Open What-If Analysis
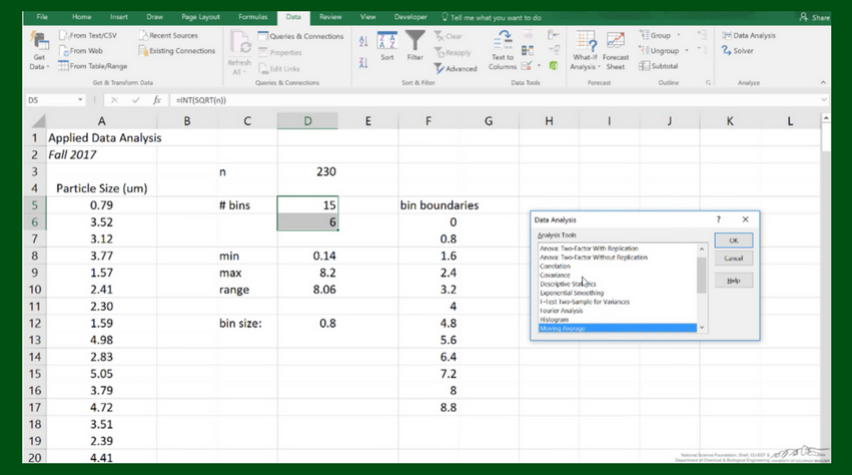Screen dimensions: 852x475 [585, 51]
